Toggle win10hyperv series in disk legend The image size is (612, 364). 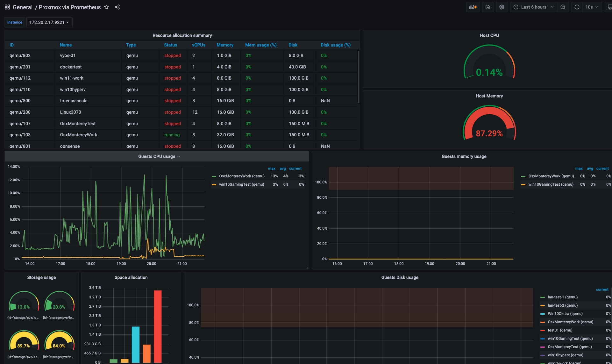[x=566, y=355]
